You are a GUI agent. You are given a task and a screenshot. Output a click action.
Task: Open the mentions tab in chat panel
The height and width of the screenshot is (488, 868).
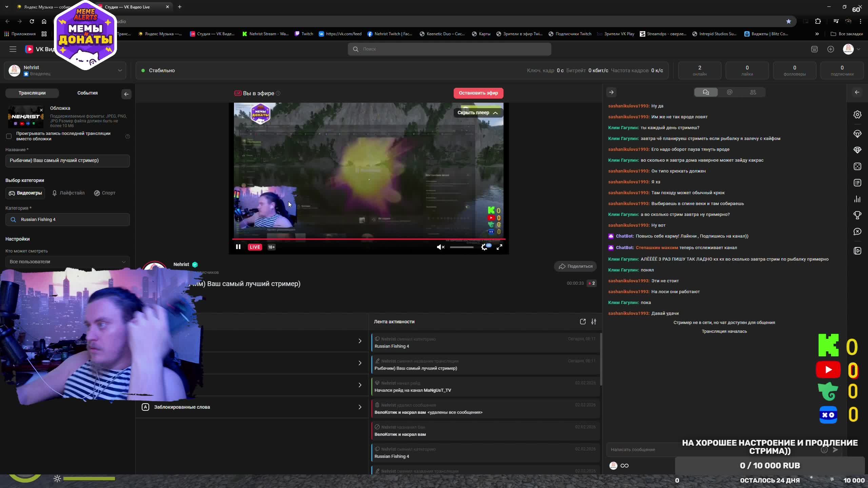click(x=730, y=92)
